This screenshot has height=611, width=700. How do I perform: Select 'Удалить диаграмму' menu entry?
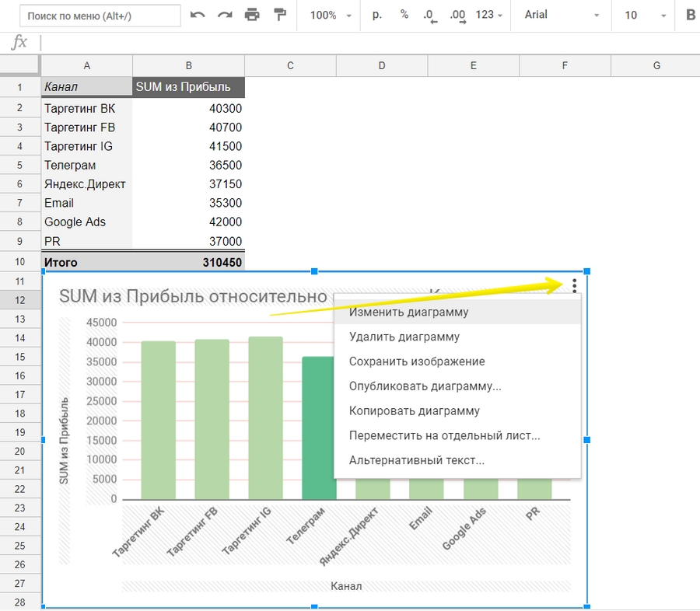[x=404, y=337]
